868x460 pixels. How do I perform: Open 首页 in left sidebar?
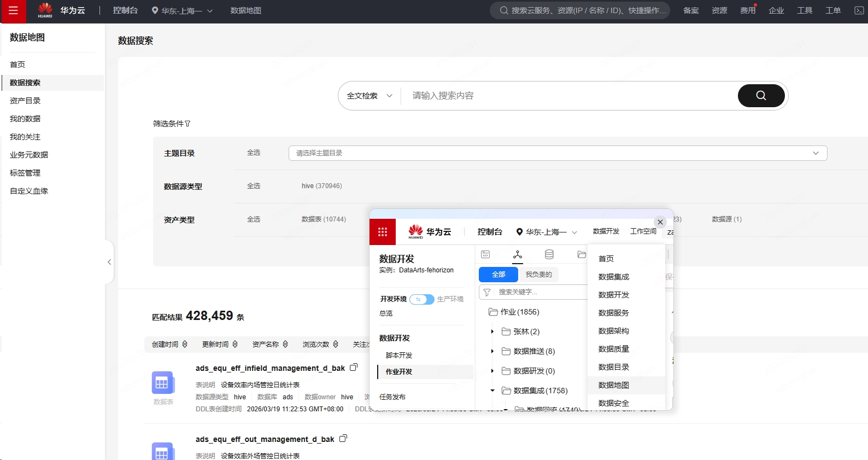click(17, 65)
